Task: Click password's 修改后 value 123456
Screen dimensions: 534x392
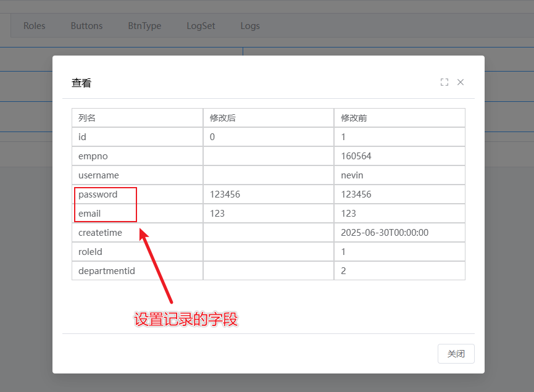Action: (x=225, y=194)
